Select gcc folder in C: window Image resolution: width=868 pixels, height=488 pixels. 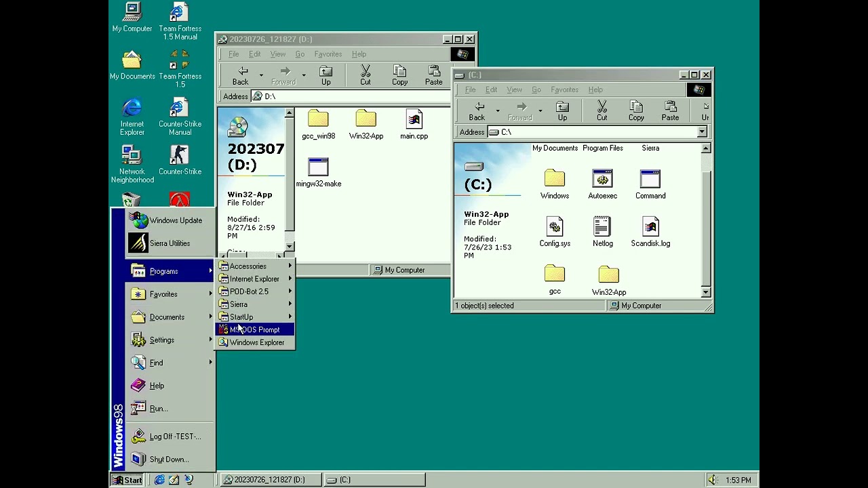click(555, 280)
